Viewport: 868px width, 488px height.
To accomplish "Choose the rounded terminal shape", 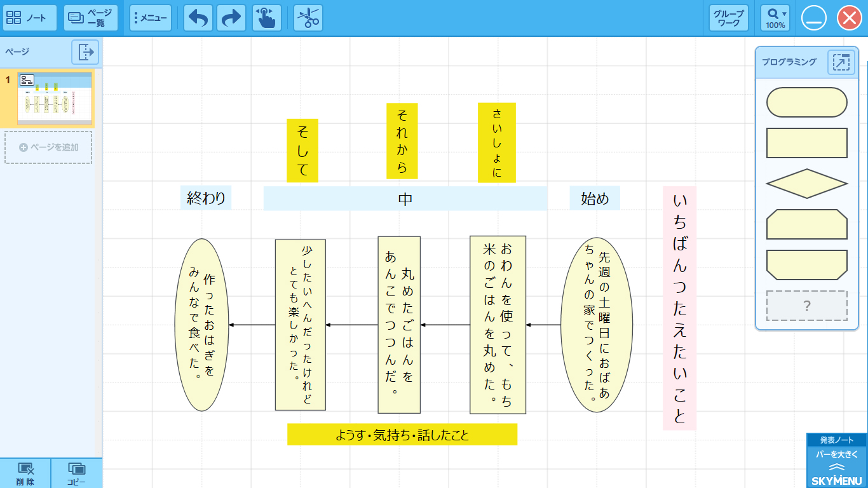I will click(807, 102).
